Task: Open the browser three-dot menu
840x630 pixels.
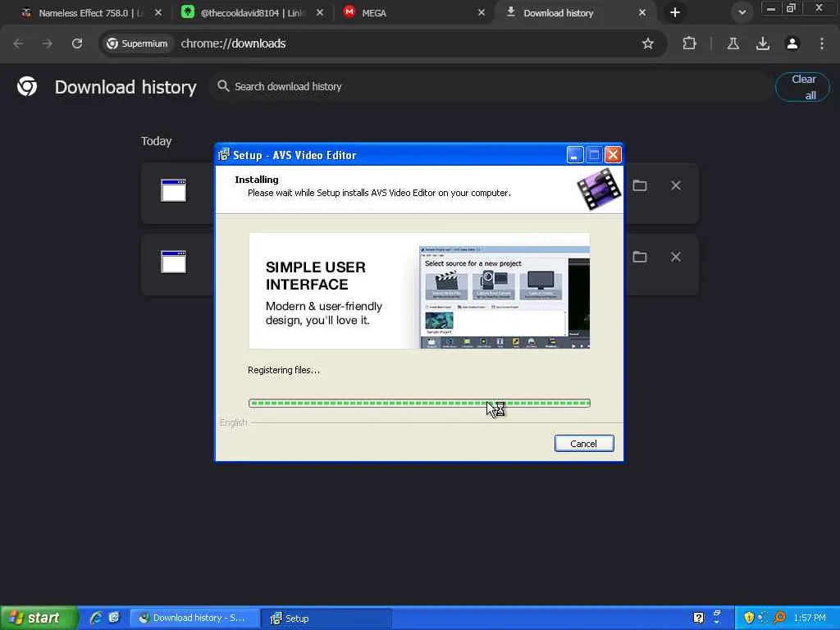Action: [822, 43]
